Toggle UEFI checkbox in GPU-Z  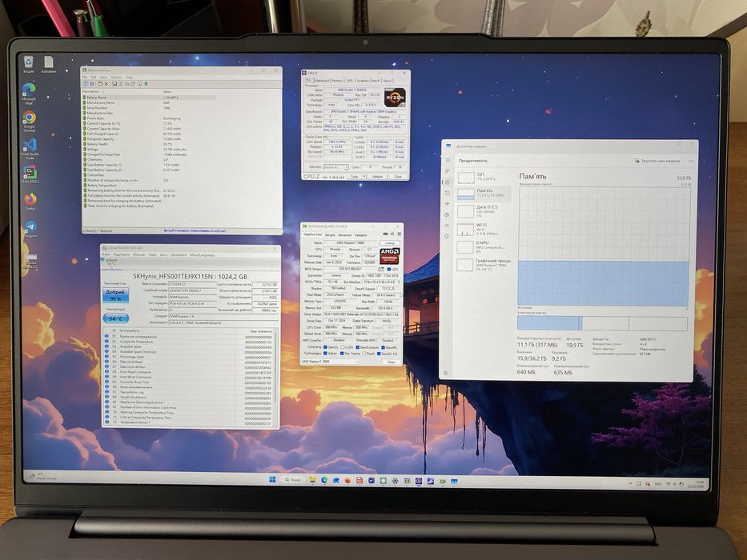[x=389, y=269]
